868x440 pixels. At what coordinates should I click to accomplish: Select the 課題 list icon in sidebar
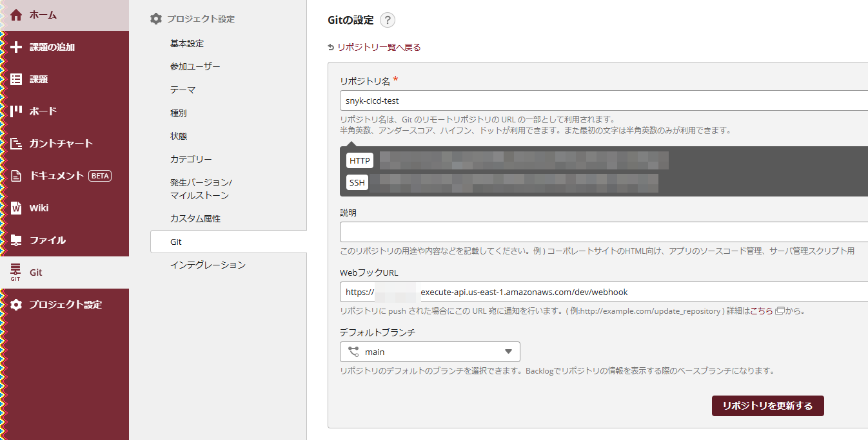pyautogui.click(x=15, y=79)
